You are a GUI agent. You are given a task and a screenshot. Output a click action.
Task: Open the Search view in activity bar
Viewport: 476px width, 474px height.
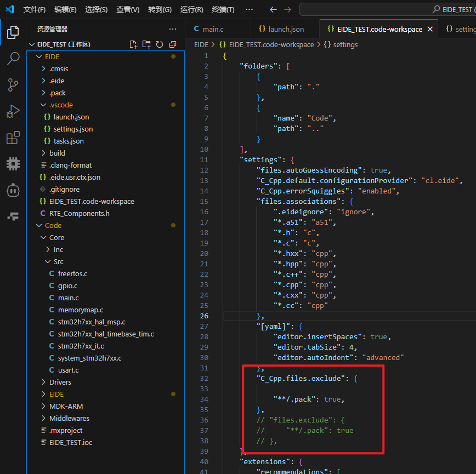pos(13,58)
